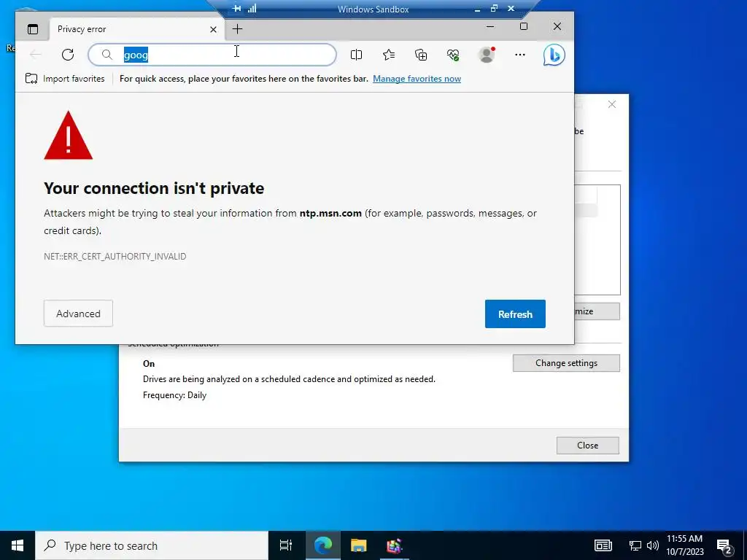Click the browser back arrow
Image resolution: width=747 pixels, height=560 pixels.
pos(35,55)
